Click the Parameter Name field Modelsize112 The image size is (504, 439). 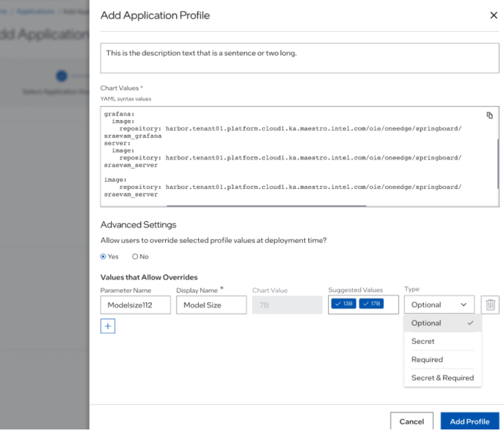click(135, 305)
